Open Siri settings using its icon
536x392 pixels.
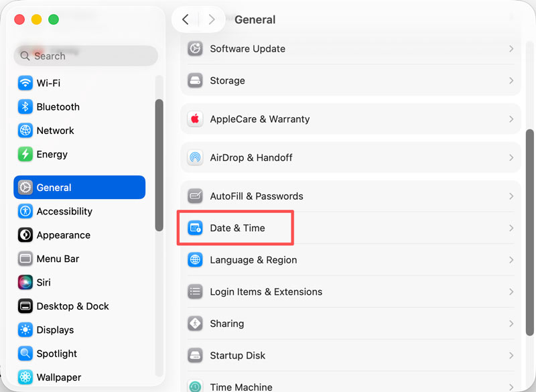25,282
